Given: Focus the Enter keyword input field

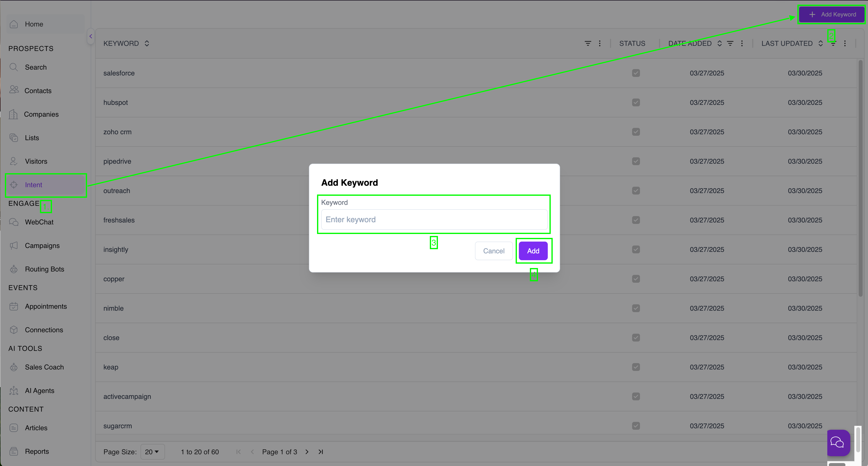Looking at the screenshot, I should click(434, 220).
